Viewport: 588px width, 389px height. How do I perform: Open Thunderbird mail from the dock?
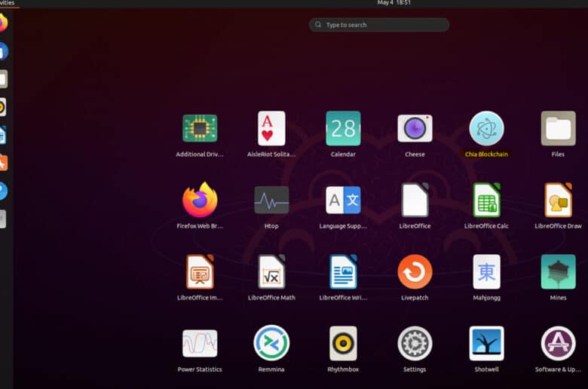click(2, 51)
